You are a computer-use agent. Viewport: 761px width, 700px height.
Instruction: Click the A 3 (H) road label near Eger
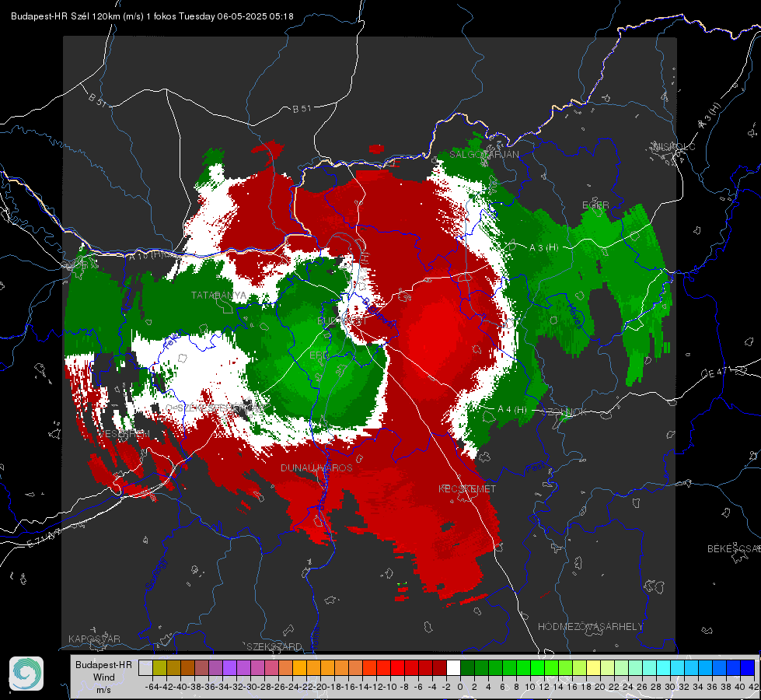(544, 247)
